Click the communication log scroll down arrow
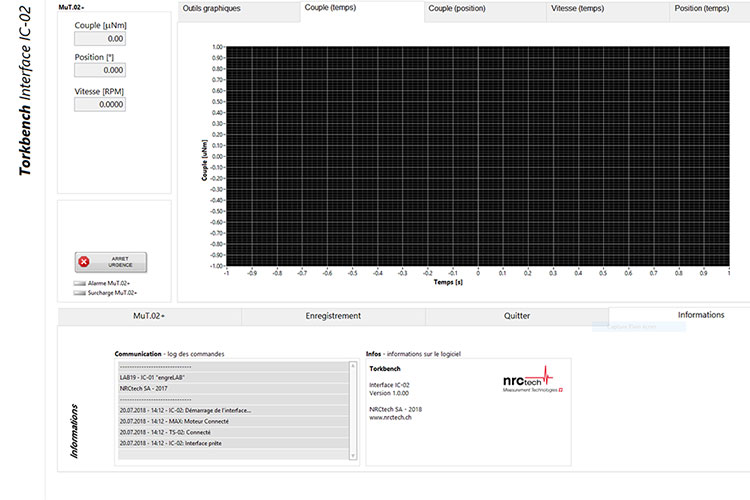Viewport: 750px width, 500px height. (x=353, y=456)
